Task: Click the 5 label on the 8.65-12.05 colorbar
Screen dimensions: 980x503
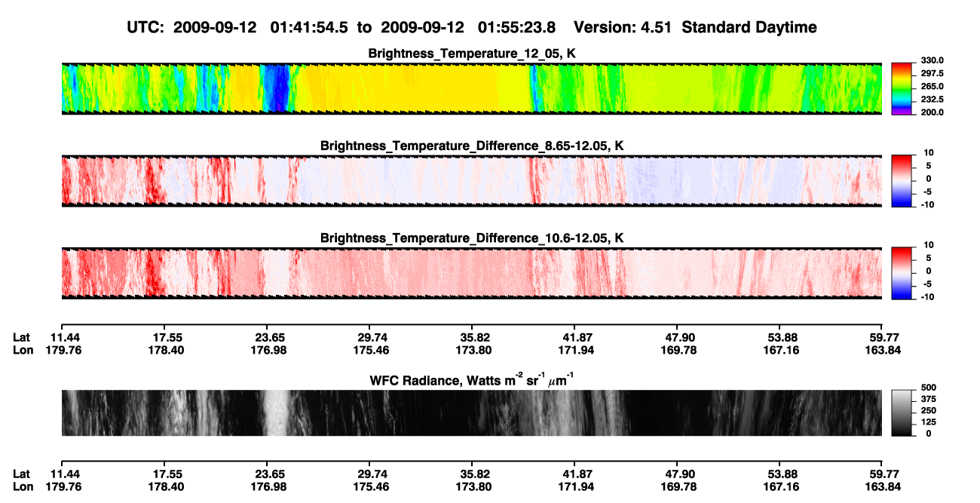Action: 929,166
